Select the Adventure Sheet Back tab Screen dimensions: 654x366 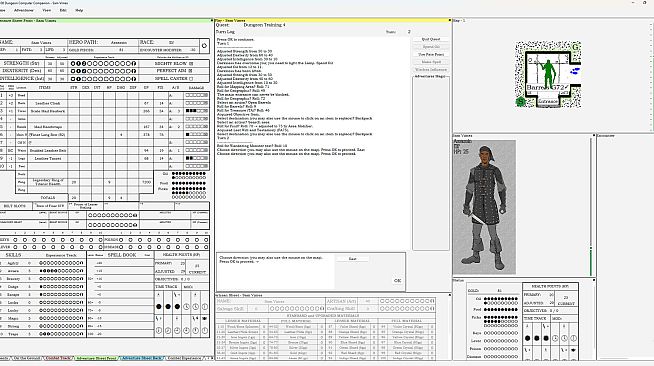(x=142, y=358)
